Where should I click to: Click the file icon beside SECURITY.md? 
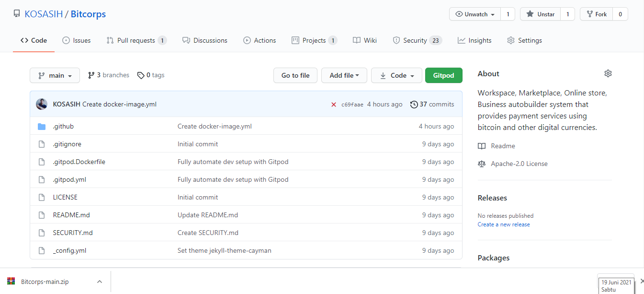pyautogui.click(x=42, y=233)
